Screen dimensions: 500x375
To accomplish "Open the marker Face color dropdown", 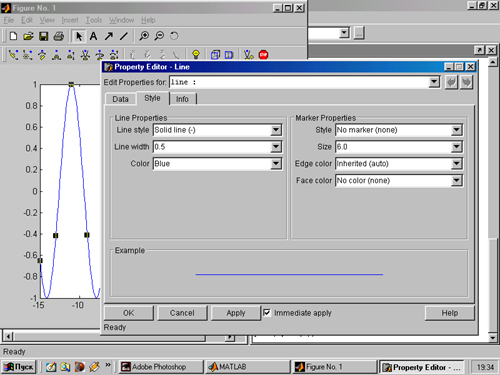I will pyautogui.click(x=456, y=180).
